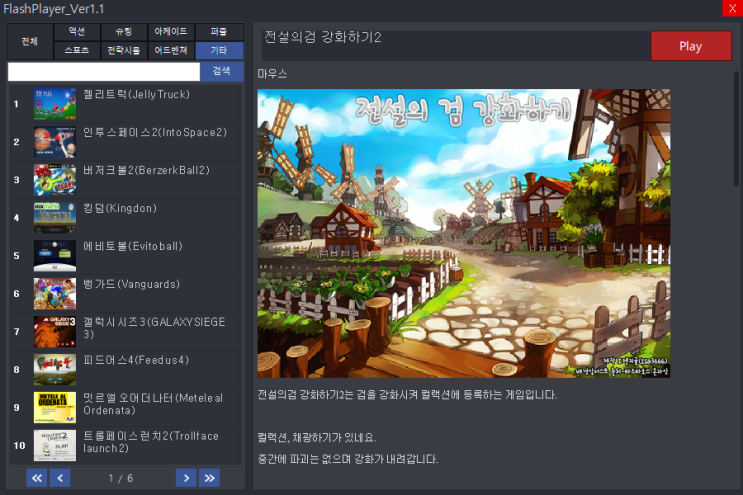
Task: Select GALAXY SIEGE 3 list title
Action: (x=154, y=328)
